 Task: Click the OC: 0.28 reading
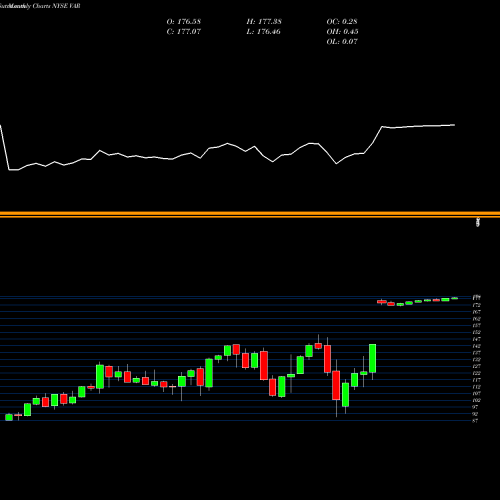[342, 22]
